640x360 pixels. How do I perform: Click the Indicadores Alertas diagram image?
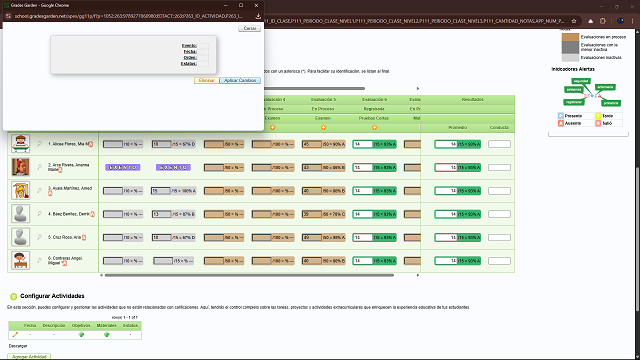[593, 92]
